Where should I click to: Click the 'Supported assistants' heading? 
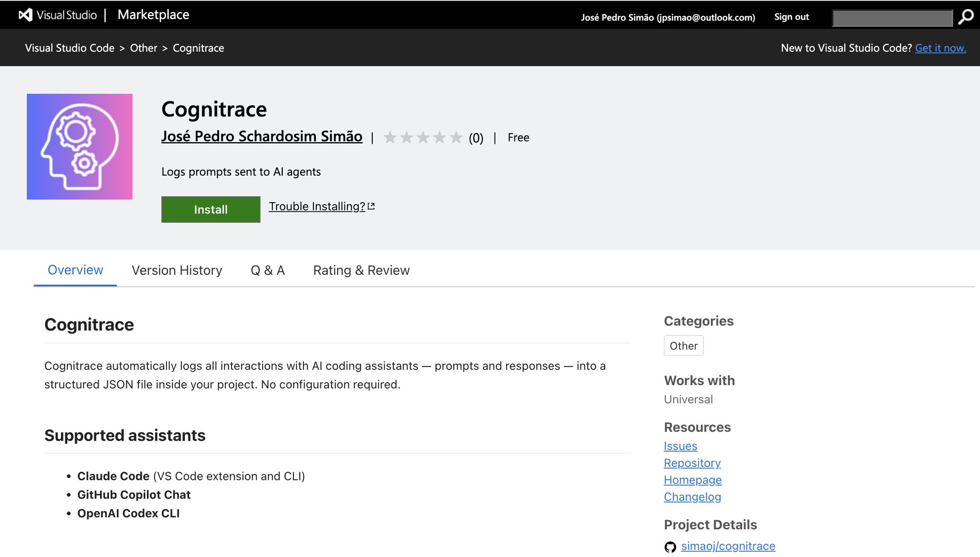click(x=125, y=435)
